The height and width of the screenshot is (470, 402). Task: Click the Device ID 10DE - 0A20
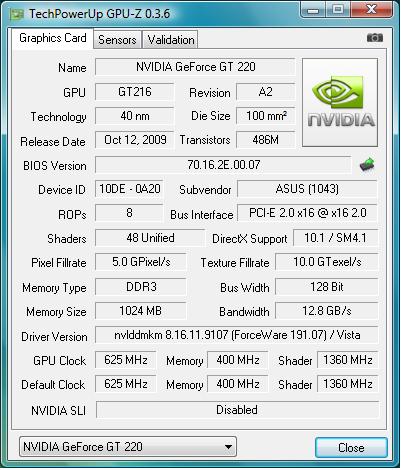[x=129, y=189]
